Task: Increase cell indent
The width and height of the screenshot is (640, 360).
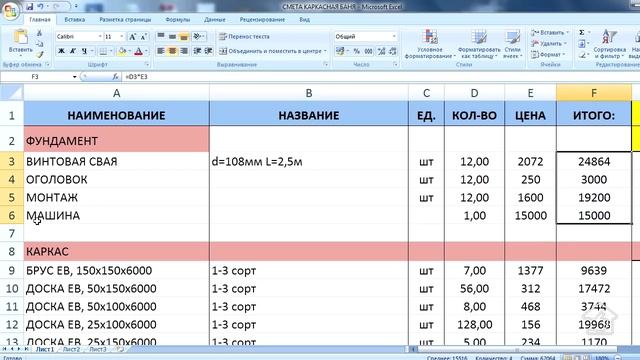Action: [x=209, y=51]
